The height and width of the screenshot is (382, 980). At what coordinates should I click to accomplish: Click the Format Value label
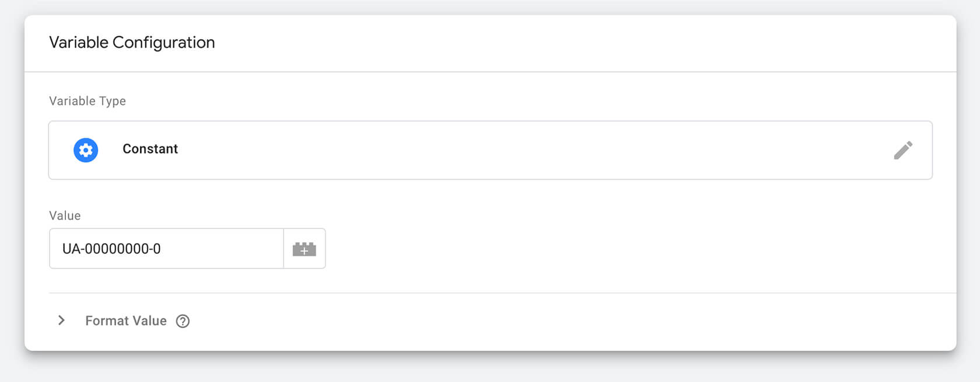point(125,321)
